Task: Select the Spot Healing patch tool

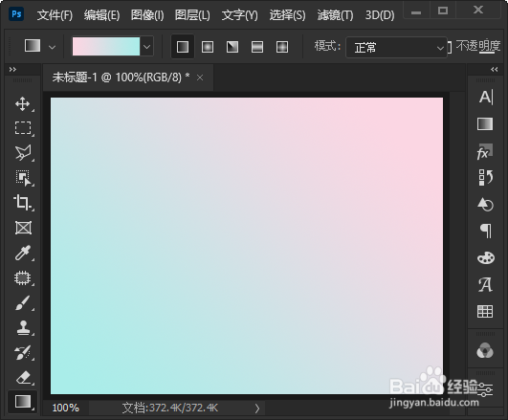Action: click(x=23, y=278)
